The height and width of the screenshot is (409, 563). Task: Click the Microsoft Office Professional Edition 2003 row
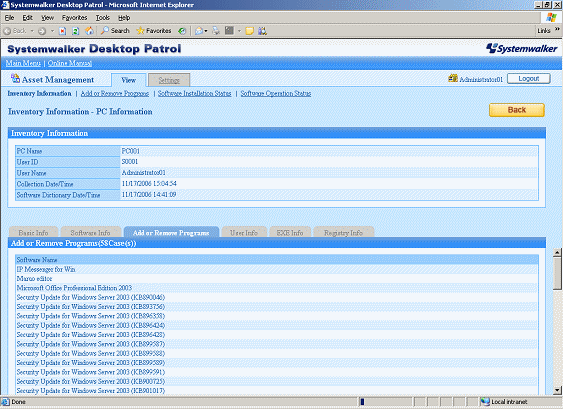tap(276, 288)
